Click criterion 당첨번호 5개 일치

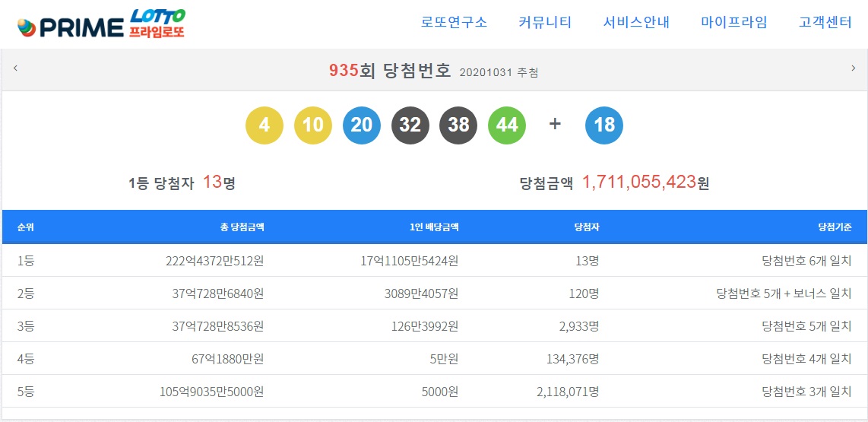click(806, 327)
